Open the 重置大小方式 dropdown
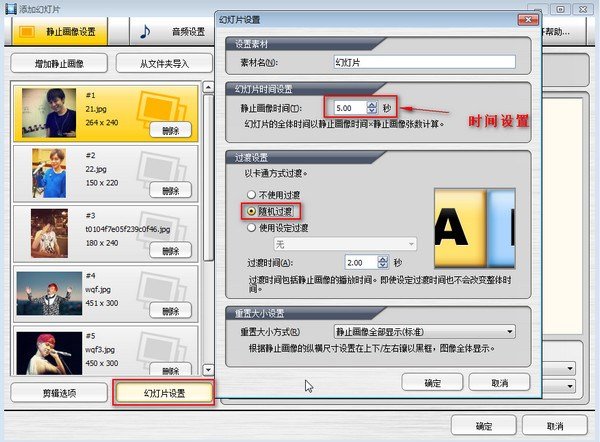The width and height of the screenshot is (600, 442). [425, 332]
